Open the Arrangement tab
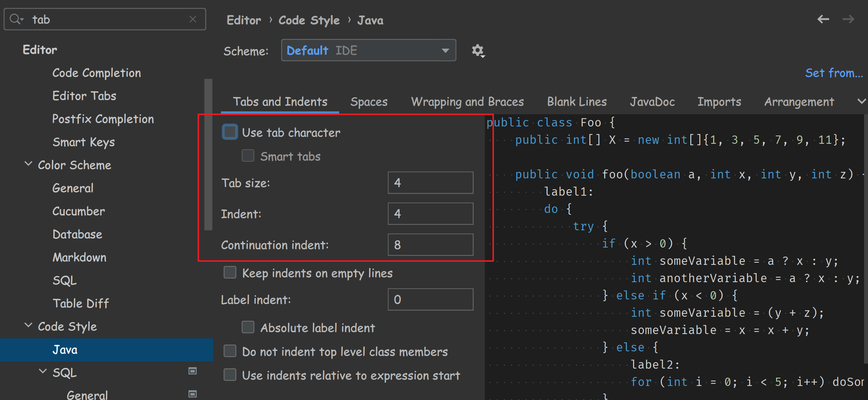 point(799,102)
